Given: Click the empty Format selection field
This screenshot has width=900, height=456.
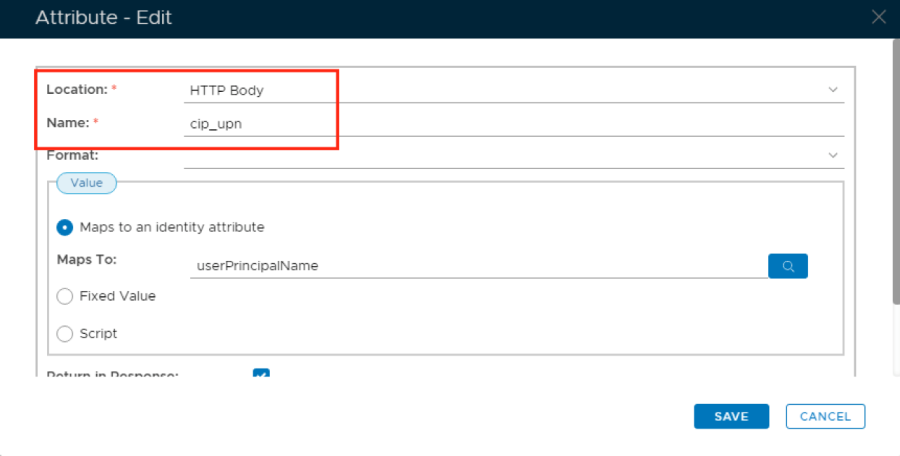Looking at the screenshot, I should pyautogui.click(x=500, y=155).
